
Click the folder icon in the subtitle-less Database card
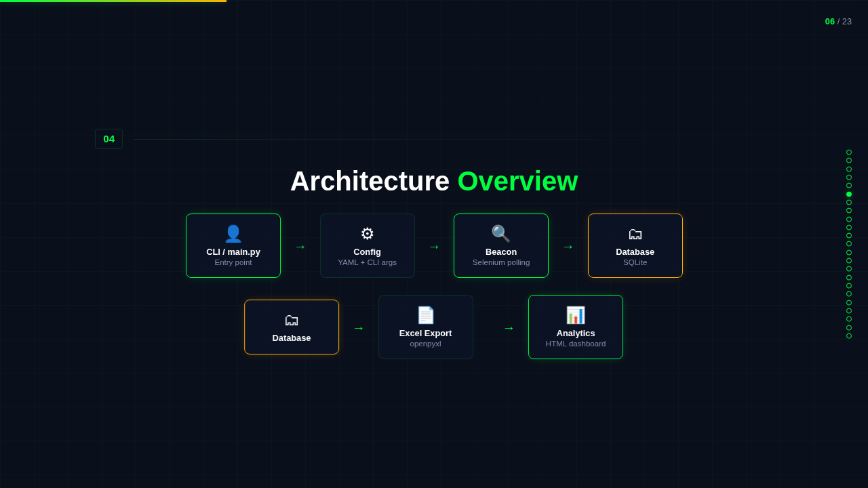click(292, 320)
